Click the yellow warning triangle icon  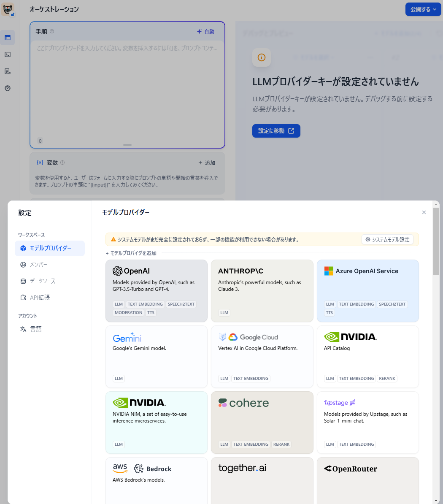113,239
